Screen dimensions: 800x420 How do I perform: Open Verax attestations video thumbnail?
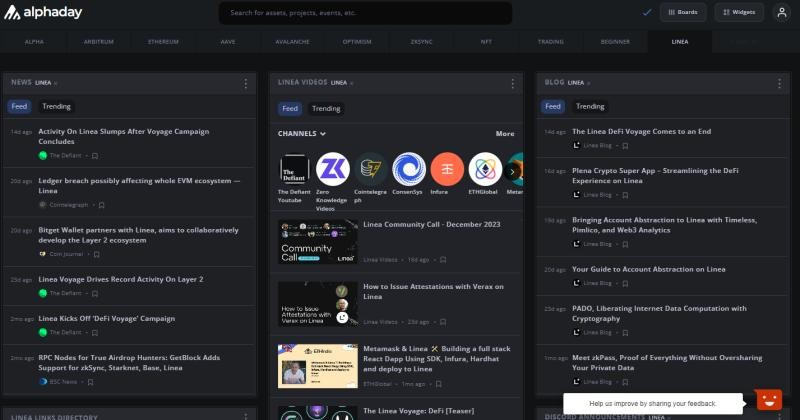point(318,304)
